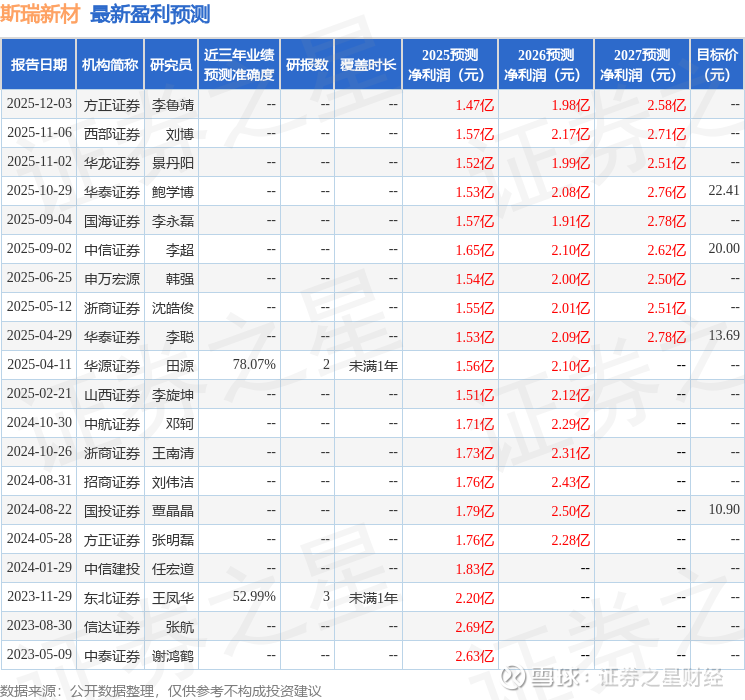The height and width of the screenshot is (700, 745).
Task: Select 西部证券 institution cell
Action: coord(112,134)
